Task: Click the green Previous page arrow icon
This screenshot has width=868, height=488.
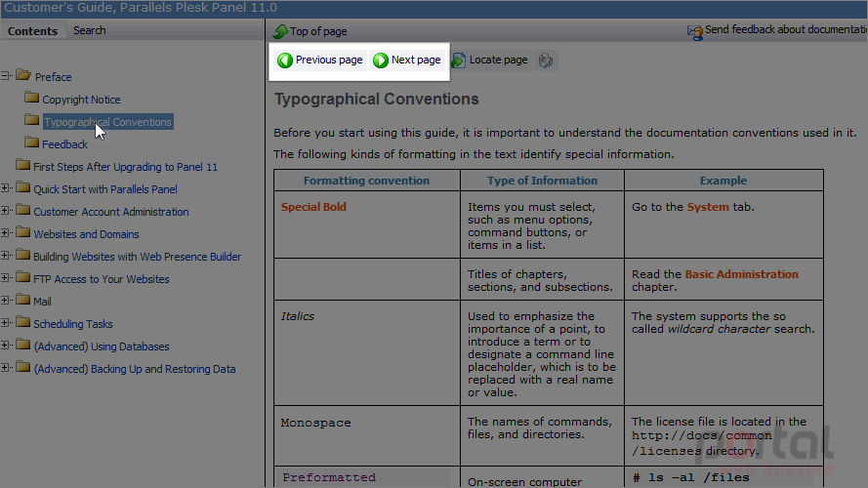Action: click(285, 61)
